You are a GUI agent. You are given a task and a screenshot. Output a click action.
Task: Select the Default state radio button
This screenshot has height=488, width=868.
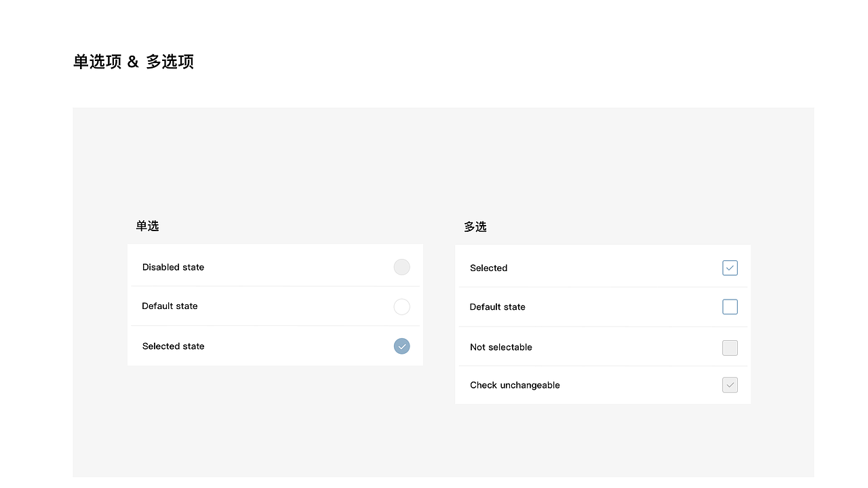tap(401, 307)
